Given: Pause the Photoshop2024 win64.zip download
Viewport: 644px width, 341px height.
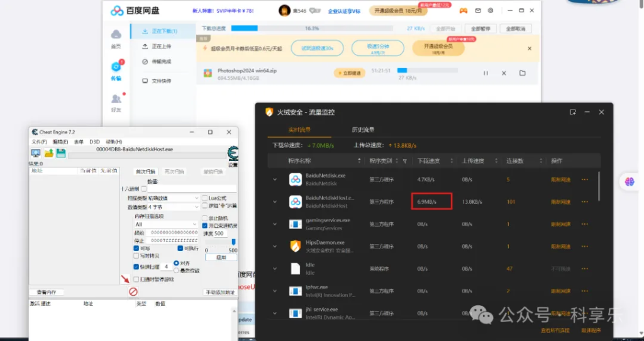Looking at the screenshot, I should [486, 73].
